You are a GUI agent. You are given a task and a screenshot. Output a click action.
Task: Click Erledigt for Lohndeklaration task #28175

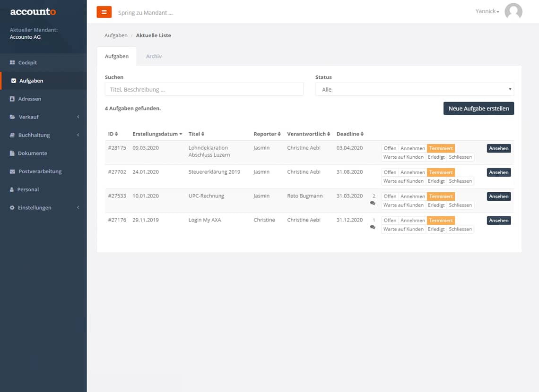pyautogui.click(x=436, y=157)
